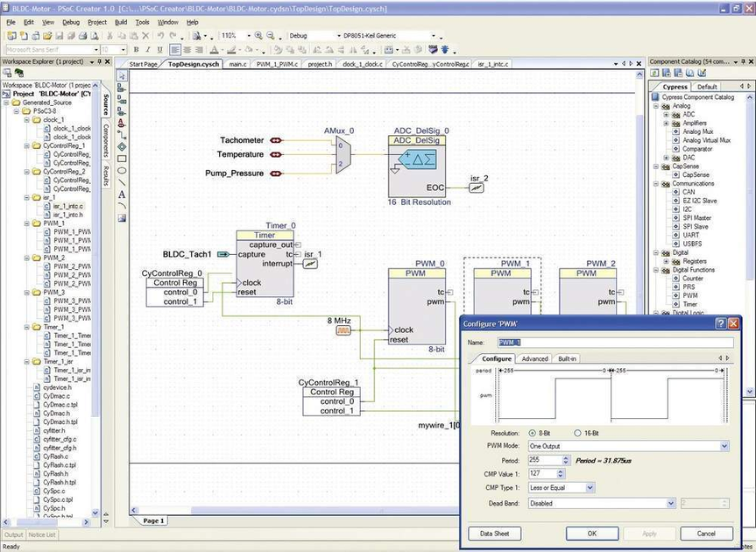Select the rectangle drawing tool
756x552 pixels.
pyautogui.click(x=122, y=159)
